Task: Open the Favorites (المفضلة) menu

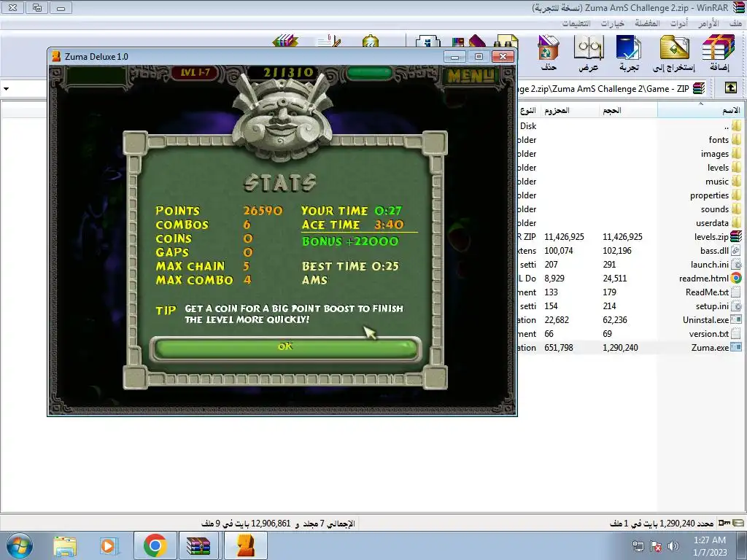Action: (x=648, y=23)
